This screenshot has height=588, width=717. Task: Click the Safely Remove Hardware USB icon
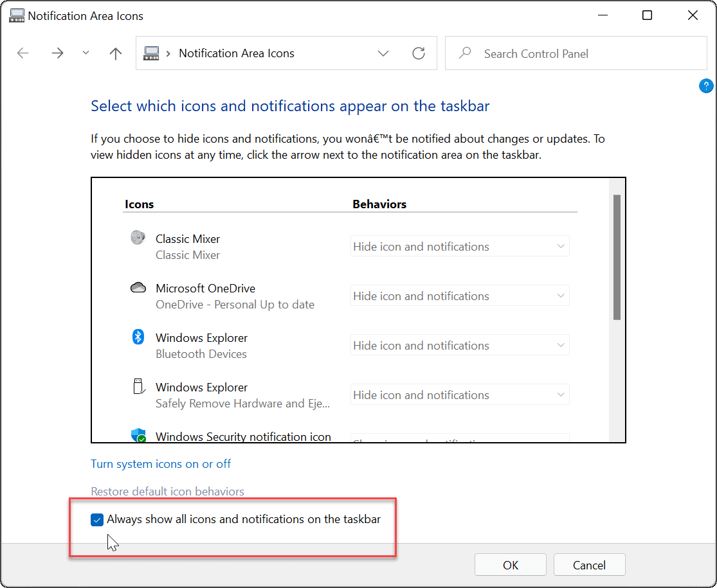coord(138,386)
